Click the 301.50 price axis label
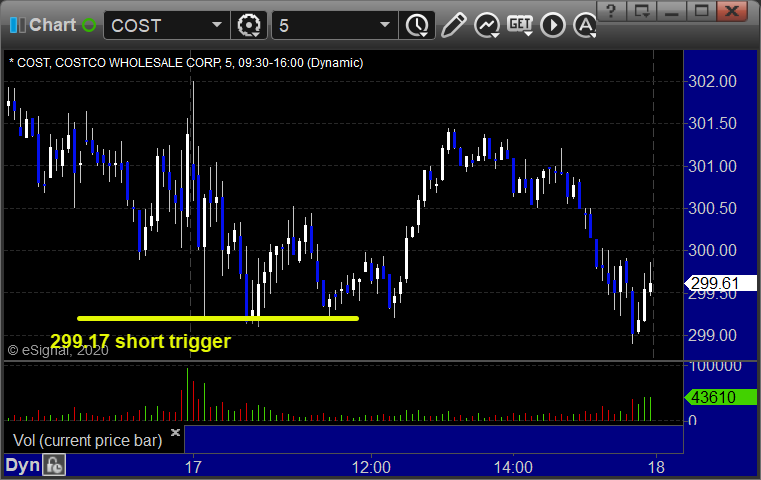 [712, 123]
